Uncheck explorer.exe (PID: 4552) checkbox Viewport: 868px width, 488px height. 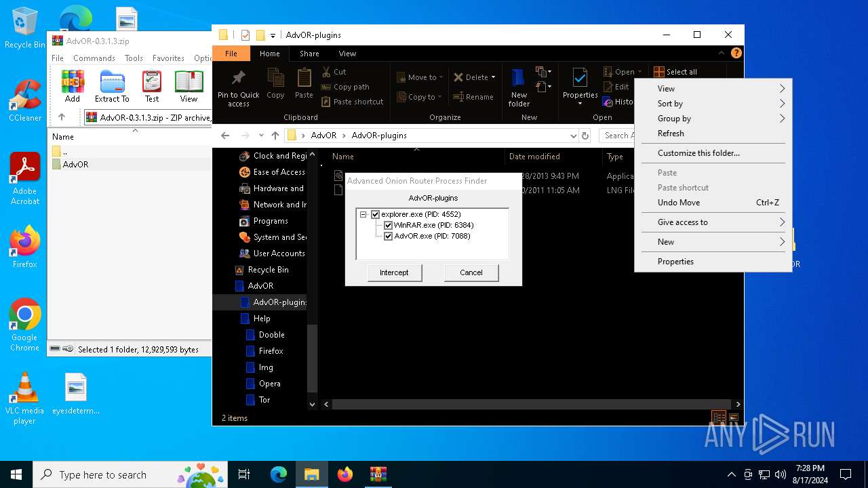coord(375,214)
